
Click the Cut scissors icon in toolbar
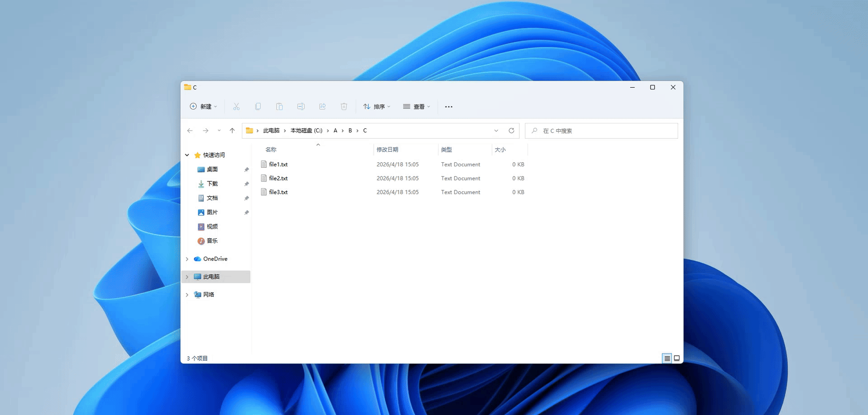(x=236, y=107)
